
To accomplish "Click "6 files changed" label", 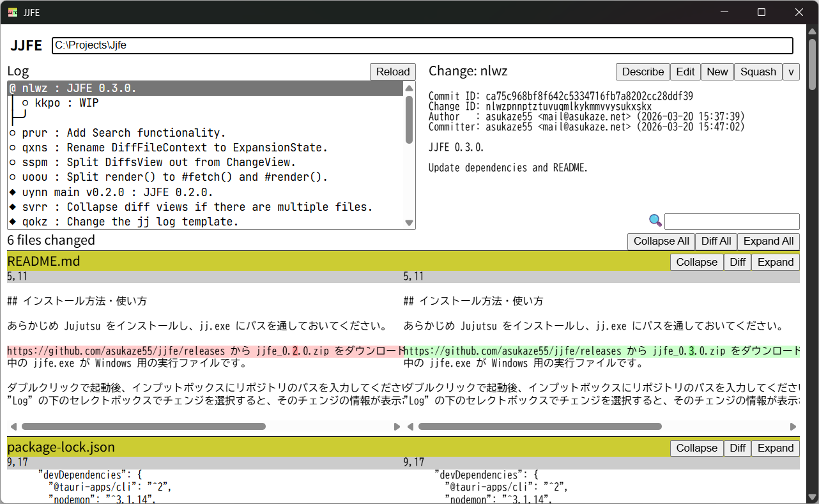I will (51, 240).
